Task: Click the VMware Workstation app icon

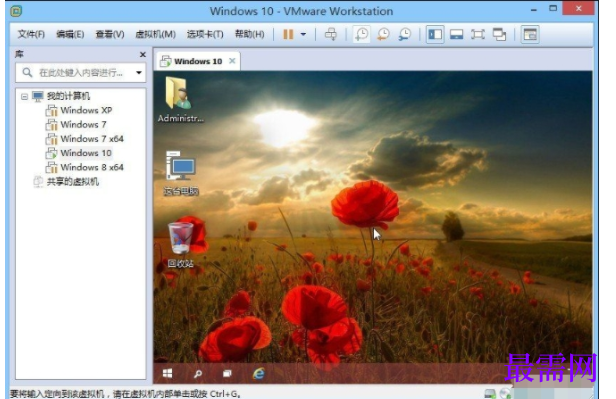Action: (x=16, y=11)
